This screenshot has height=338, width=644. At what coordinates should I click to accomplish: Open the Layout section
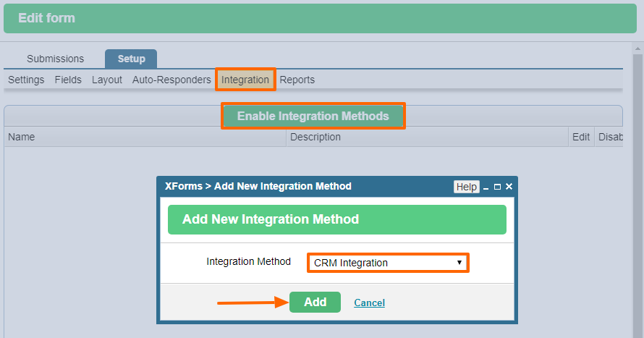tap(107, 80)
